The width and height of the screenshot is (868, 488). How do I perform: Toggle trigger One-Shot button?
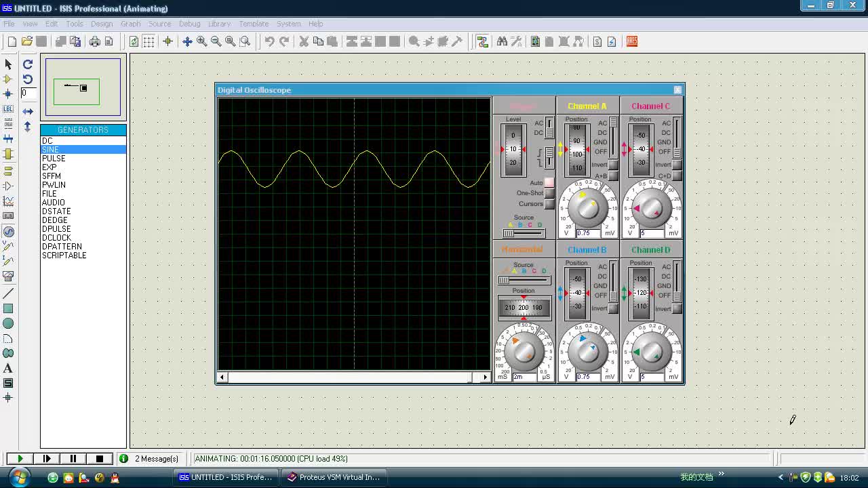tap(549, 193)
